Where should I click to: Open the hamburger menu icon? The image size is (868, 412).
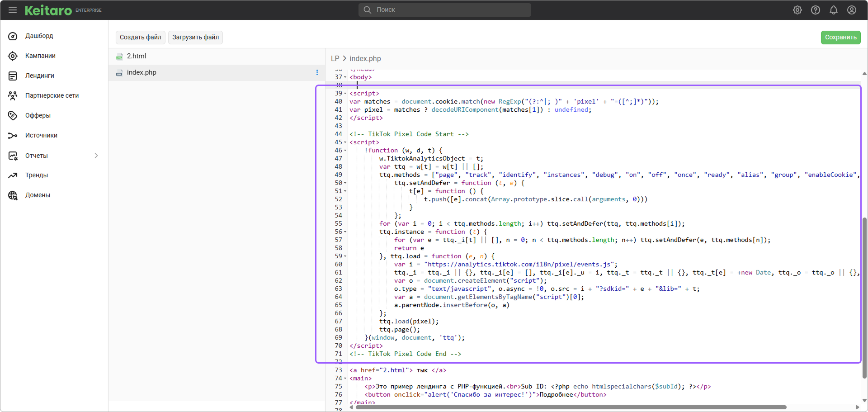[x=13, y=10]
